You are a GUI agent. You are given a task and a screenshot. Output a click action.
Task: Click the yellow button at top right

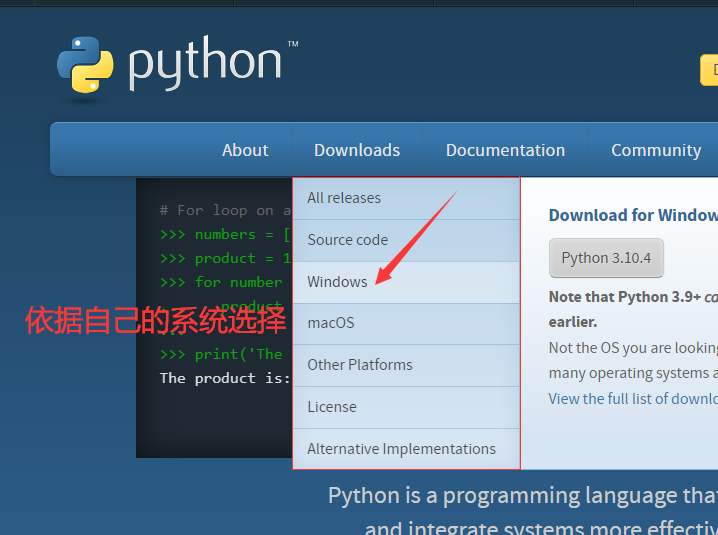pos(709,70)
